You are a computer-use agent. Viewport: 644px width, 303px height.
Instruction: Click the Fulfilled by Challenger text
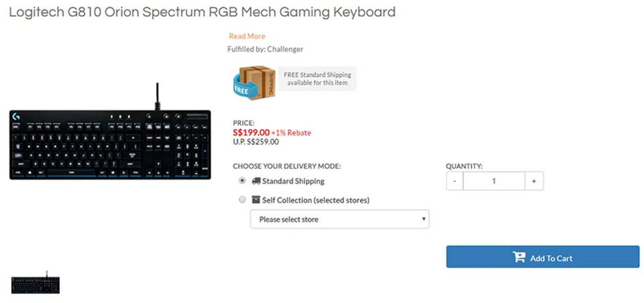pyautogui.click(x=265, y=49)
